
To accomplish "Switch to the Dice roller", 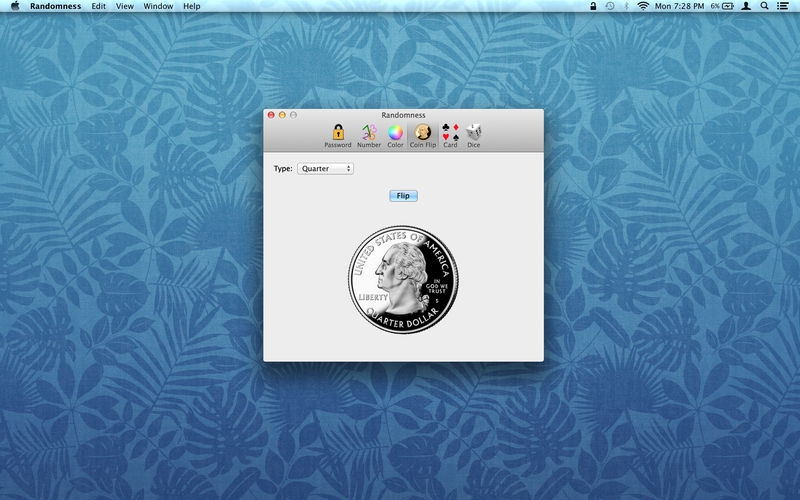I will point(473,136).
